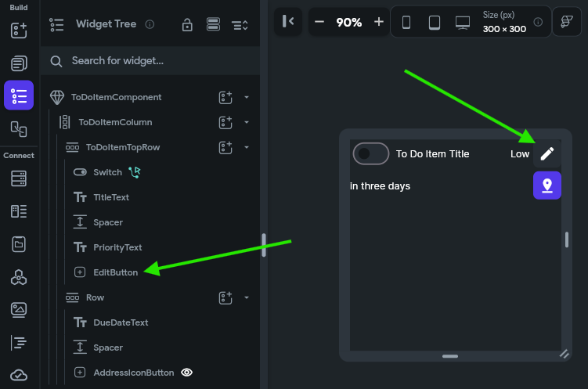Image resolution: width=588 pixels, height=389 pixels.
Task: Select ToDoItemTopRow tree row
Action: tap(123, 147)
